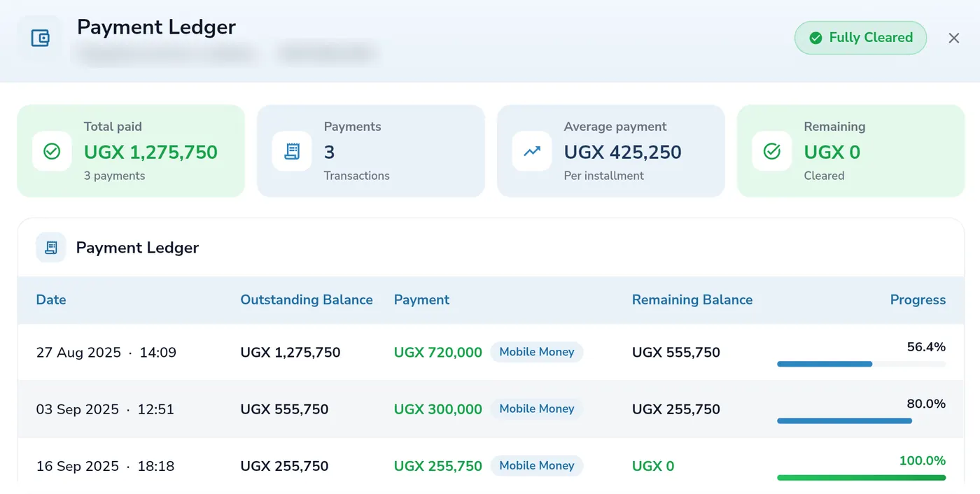Select the 16 Sep 2025 18:18 date cell
The height and width of the screenshot is (494, 980).
pyautogui.click(x=105, y=466)
